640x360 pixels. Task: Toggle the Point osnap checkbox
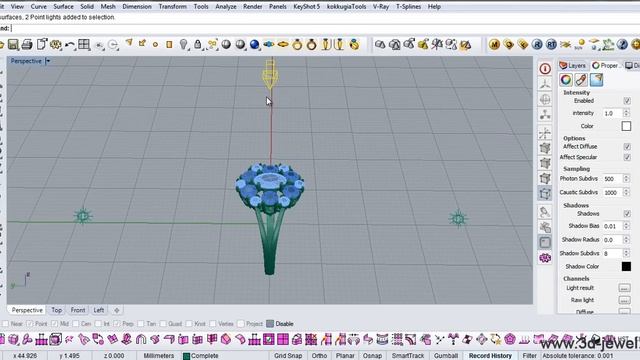[29, 324]
